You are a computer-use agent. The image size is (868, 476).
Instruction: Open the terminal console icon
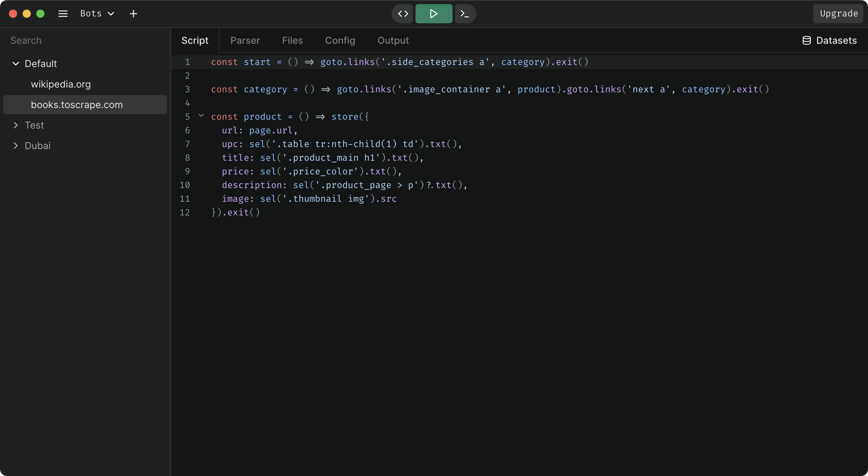[465, 14]
